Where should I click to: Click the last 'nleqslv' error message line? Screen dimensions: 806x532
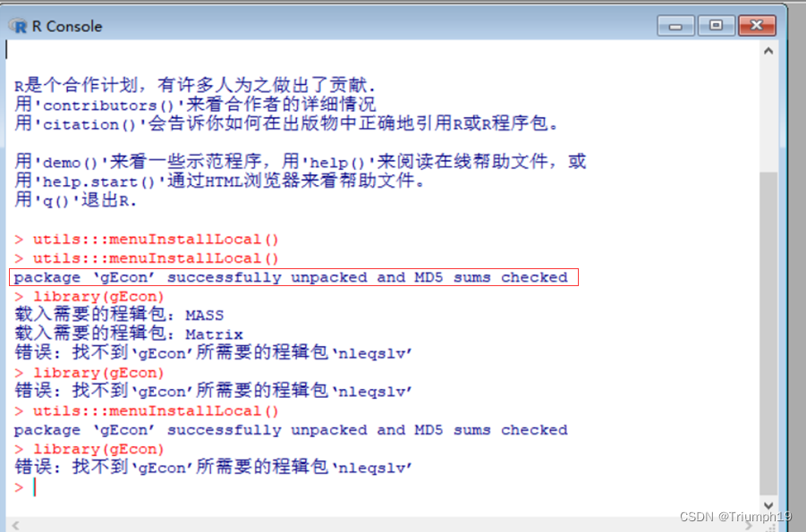213,468
